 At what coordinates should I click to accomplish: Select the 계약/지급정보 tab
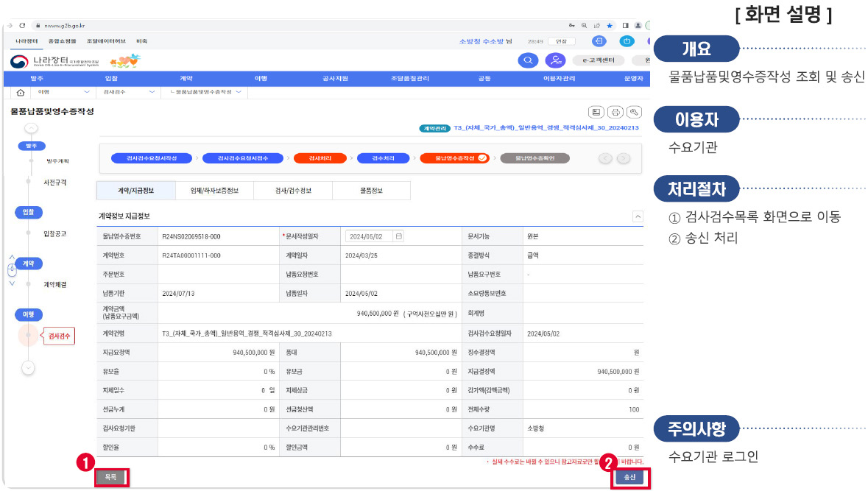[136, 191]
